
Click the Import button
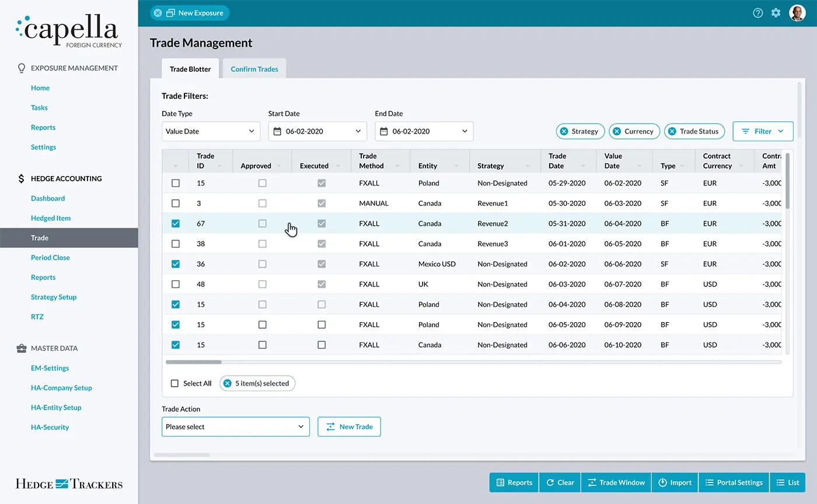[x=675, y=482]
